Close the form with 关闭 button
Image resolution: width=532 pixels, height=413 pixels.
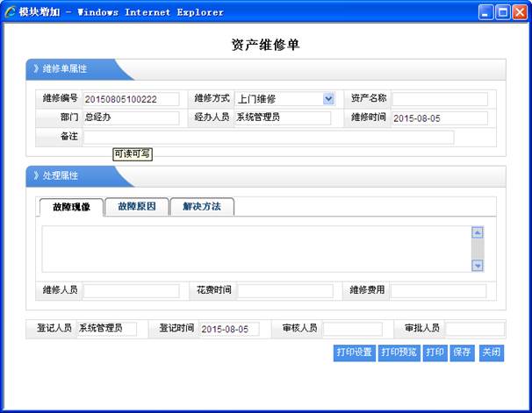(491, 352)
